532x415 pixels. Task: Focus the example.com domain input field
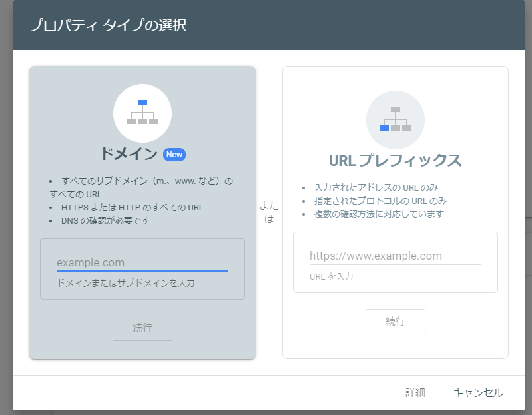tap(142, 262)
